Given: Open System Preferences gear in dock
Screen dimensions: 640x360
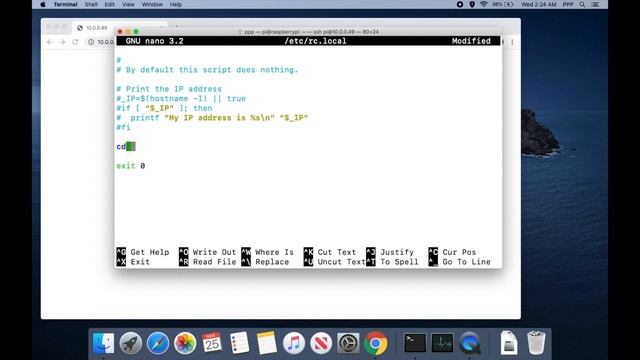Looking at the screenshot, I should (x=348, y=343).
